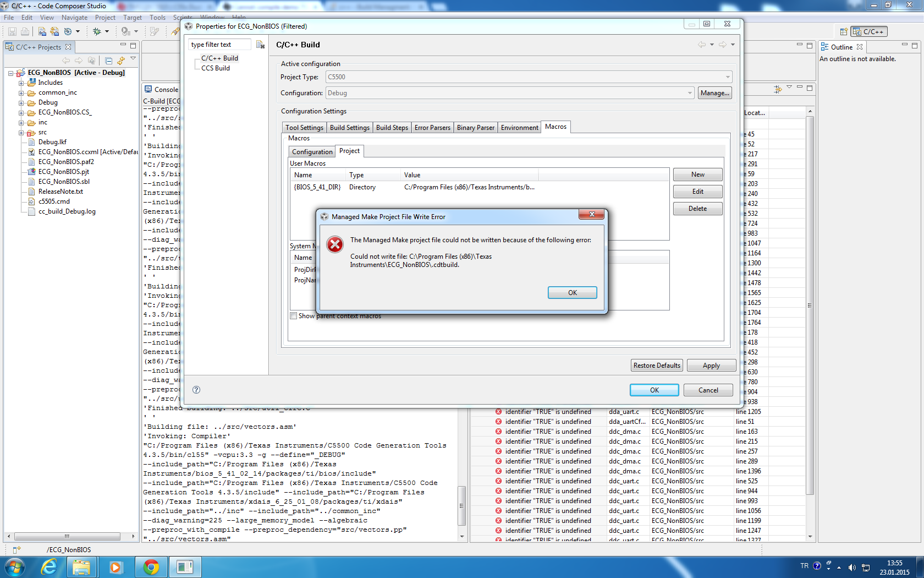Select C/C++ Build in properties tree
The image size is (924, 578).
coord(219,58)
